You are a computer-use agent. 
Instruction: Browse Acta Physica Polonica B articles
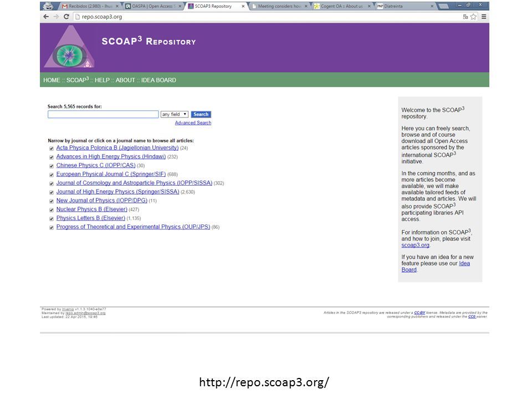(117, 147)
